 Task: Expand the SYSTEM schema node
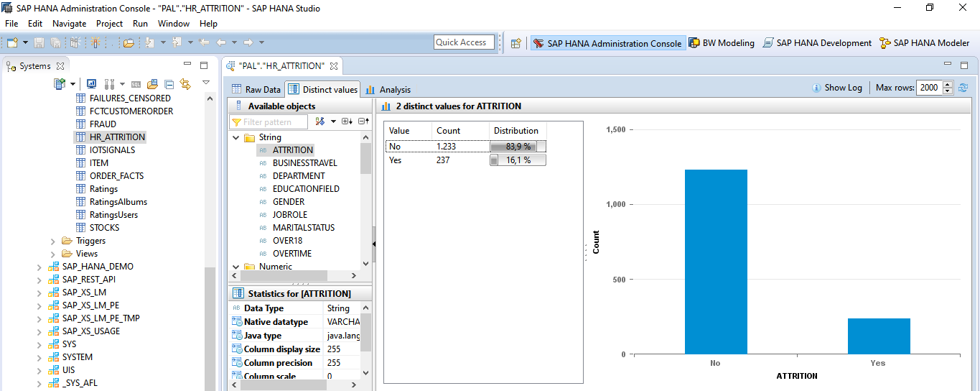[39, 357]
